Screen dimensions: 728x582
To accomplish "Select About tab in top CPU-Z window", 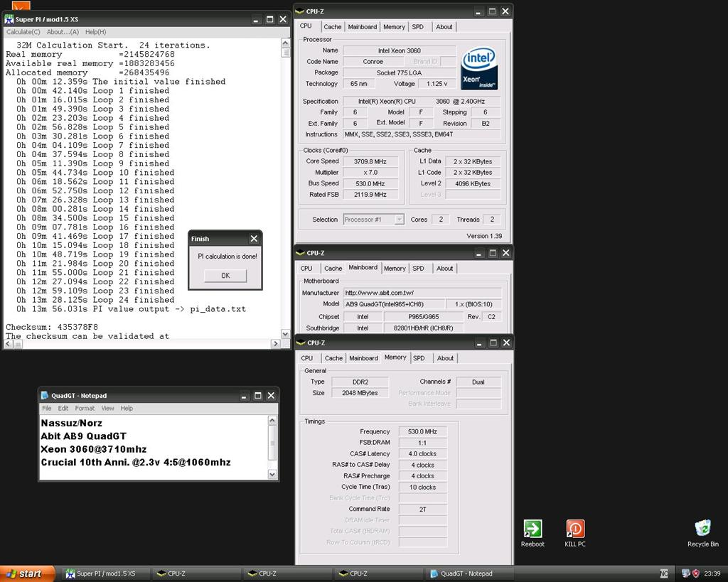I will pos(444,27).
